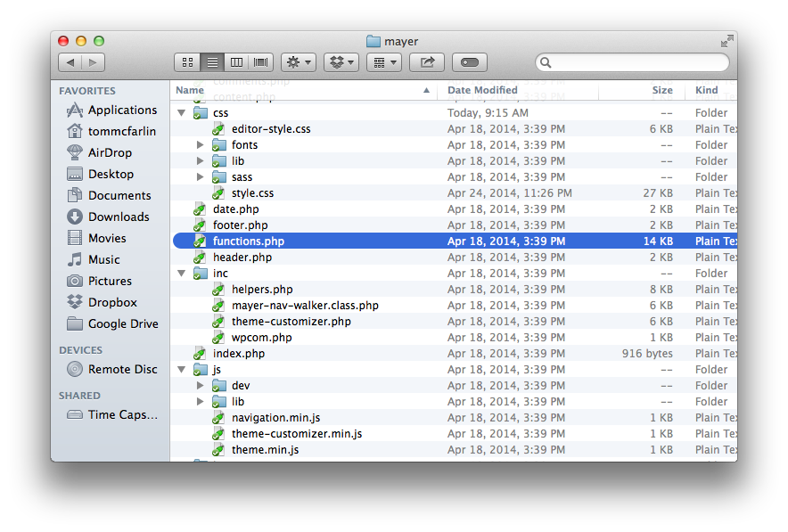Toggle full screen with the arrows icon
The height and width of the screenshot is (532, 788).
(726, 41)
